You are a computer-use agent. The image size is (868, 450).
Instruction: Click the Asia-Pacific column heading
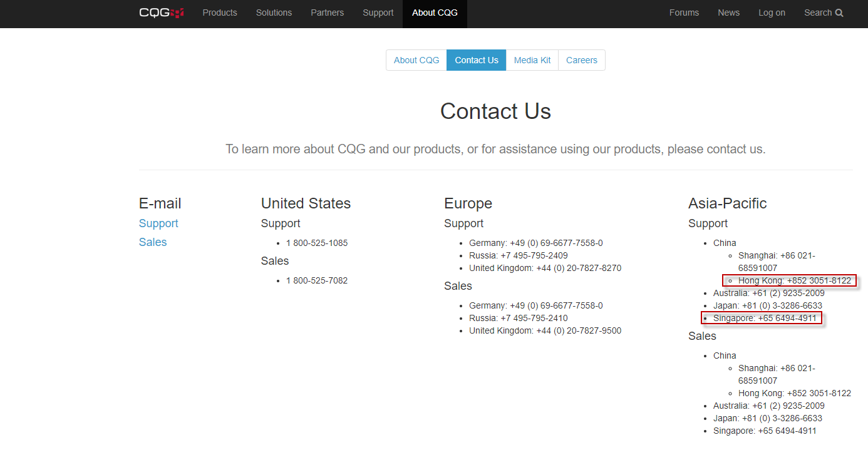click(x=727, y=203)
